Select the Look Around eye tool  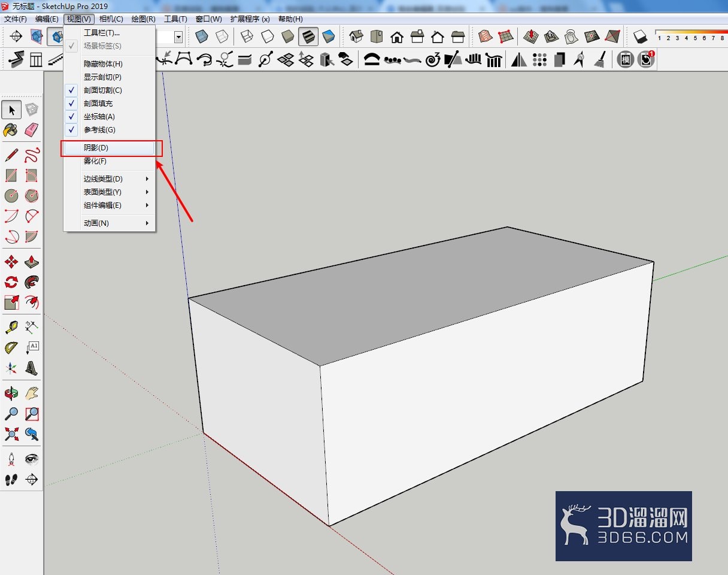[32, 459]
